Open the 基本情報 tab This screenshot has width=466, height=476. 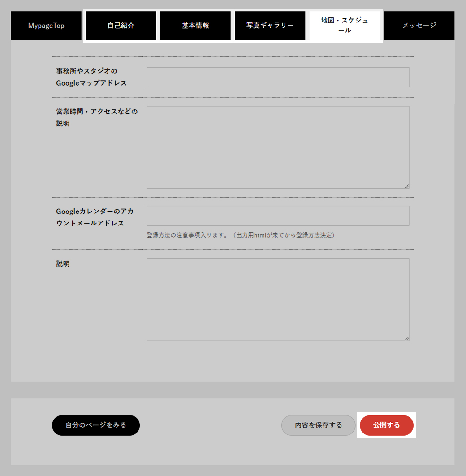pyautogui.click(x=195, y=26)
